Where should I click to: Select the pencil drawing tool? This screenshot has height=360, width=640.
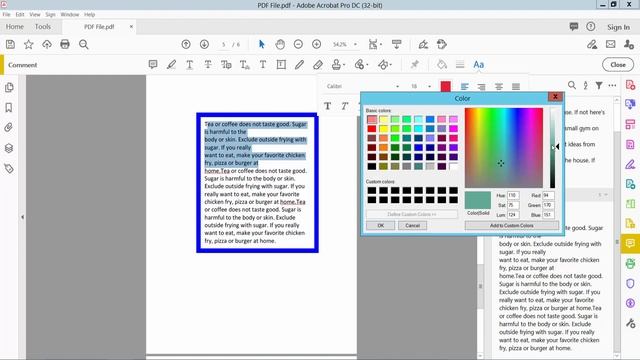[x=300, y=64]
